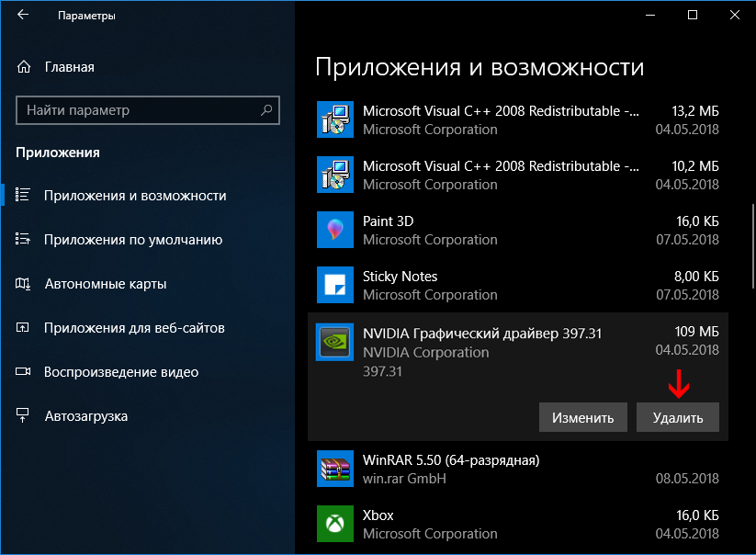Click the Автозагрузка sidebar icon
Viewport: 756px width, 555px height.
point(24,416)
